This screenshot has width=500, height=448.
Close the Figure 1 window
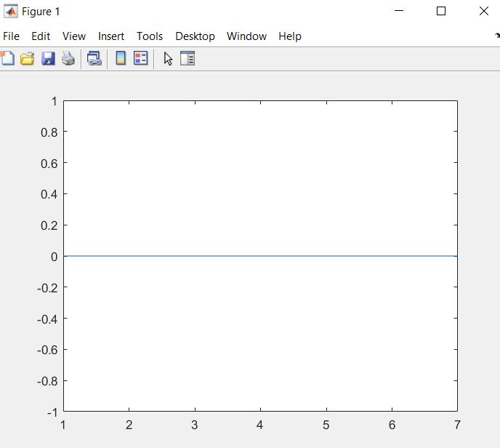pyautogui.click(x=484, y=11)
